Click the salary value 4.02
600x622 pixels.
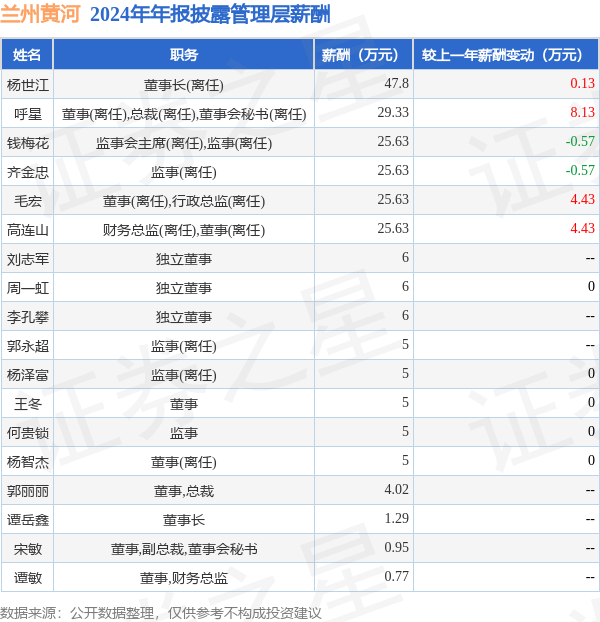coord(397,490)
